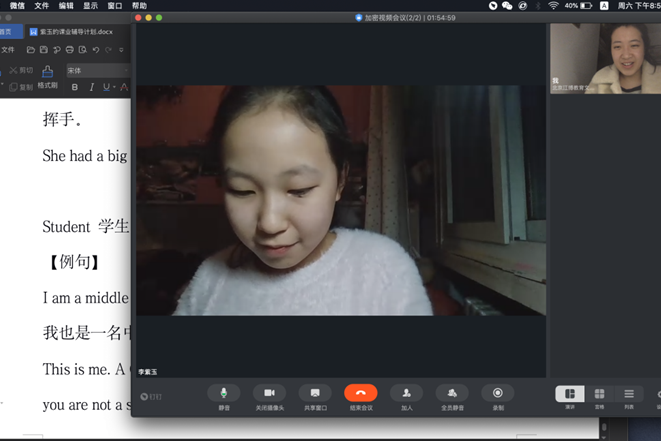This screenshot has height=441, width=661.
Task: Expand the underline style dropdown arrow
Action: pyautogui.click(x=116, y=88)
